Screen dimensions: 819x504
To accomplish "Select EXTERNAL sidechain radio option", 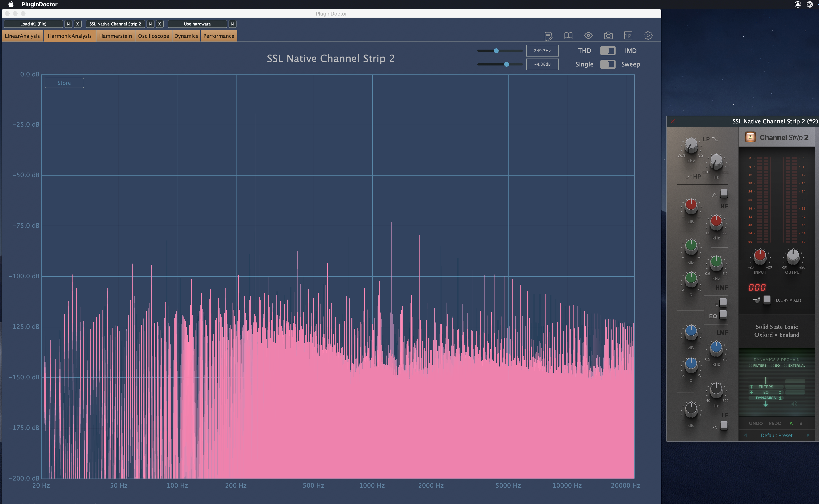I will (x=786, y=366).
